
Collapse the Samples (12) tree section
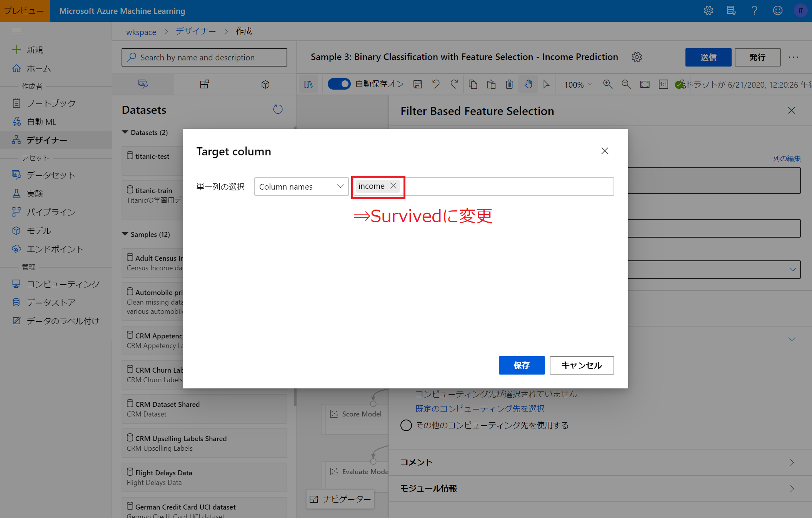[x=125, y=234]
